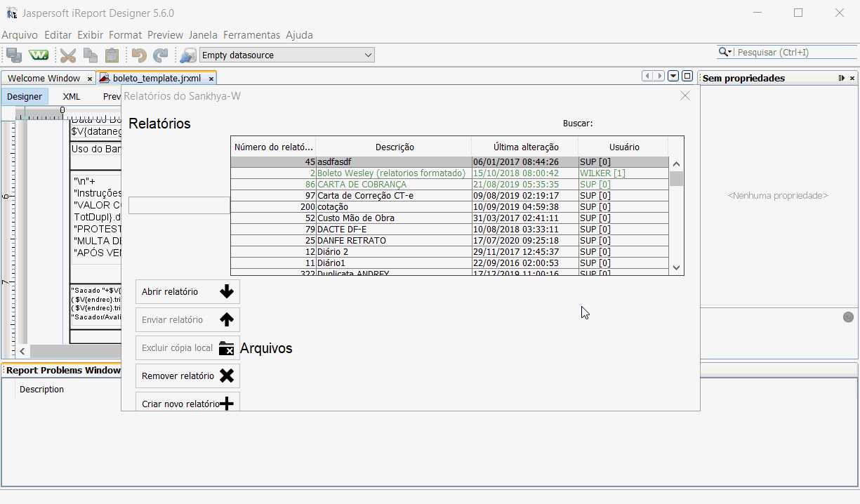Switch to the Designer view
860x504 pixels.
(25, 96)
